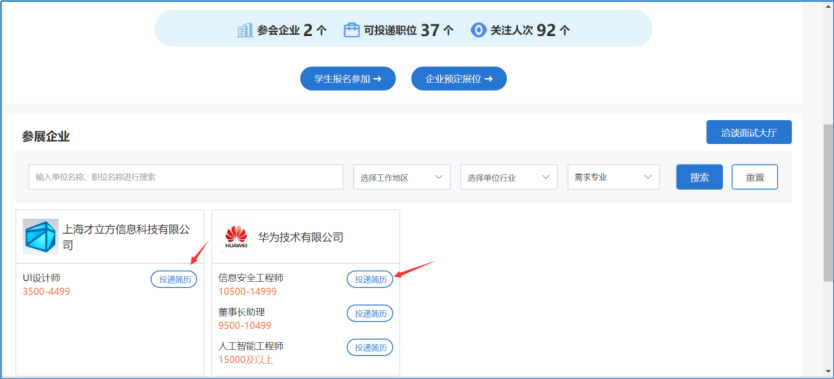This screenshot has height=379, width=834.
Task: Open the Huawei company logo
Action: pos(236,237)
